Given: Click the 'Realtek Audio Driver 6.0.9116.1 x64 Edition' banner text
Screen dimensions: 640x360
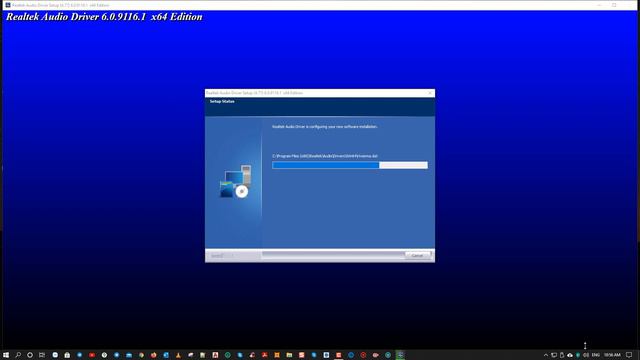Looking at the screenshot, I should point(104,17).
